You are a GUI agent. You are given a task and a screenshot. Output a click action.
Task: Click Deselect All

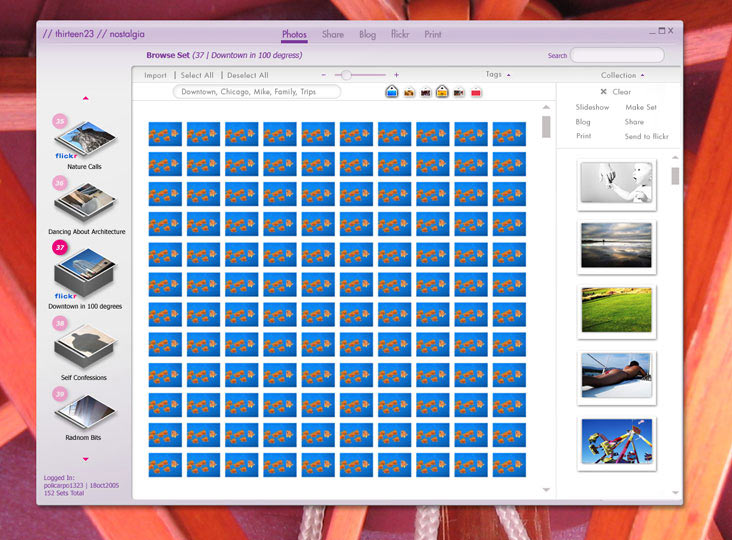pyautogui.click(x=248, y=75)
